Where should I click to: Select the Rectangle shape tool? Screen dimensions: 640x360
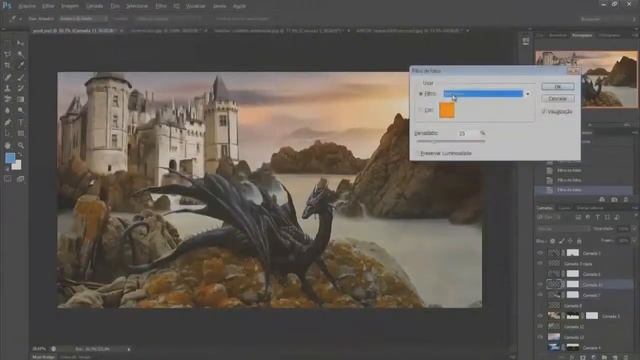20,133
